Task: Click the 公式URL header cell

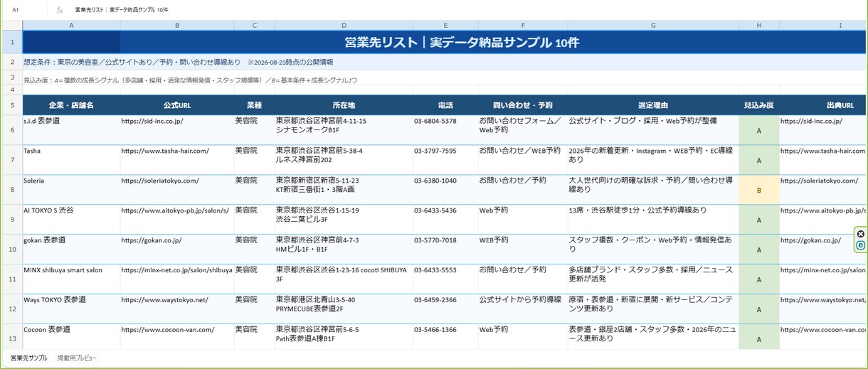Action: pos(176,105)
